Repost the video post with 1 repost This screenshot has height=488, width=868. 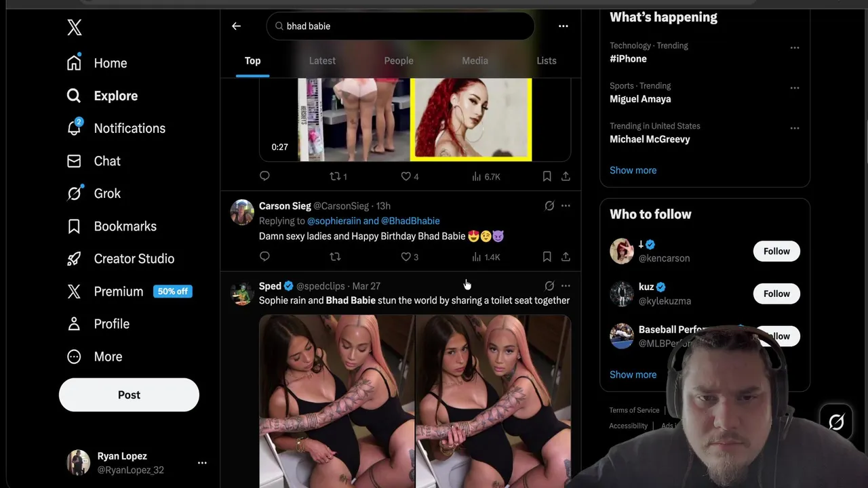click(x=338, y=176)
